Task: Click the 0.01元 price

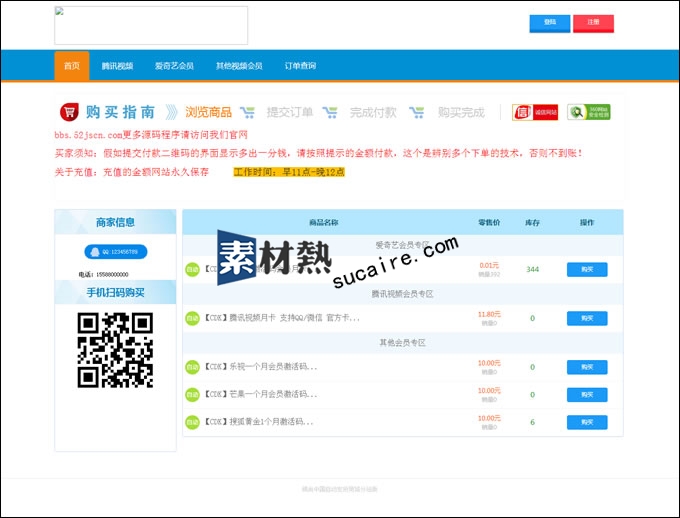Action: click(x=489, y=265)
